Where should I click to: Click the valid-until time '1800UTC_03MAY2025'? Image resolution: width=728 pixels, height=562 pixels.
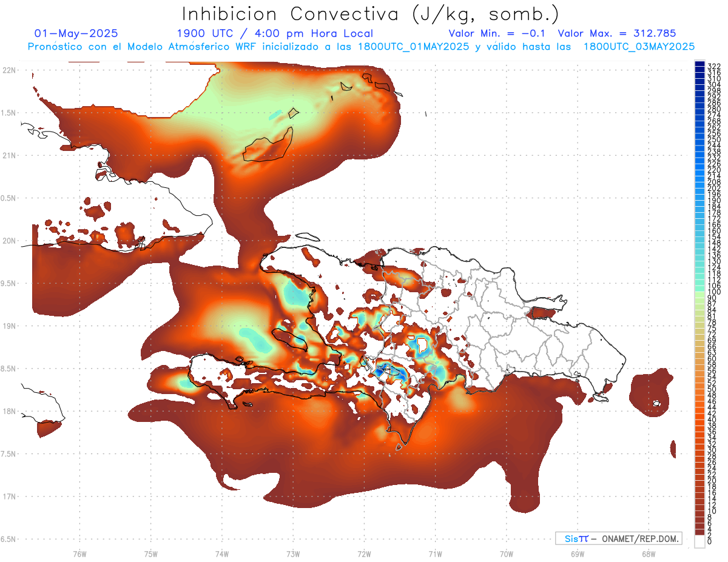coord(639,46)
